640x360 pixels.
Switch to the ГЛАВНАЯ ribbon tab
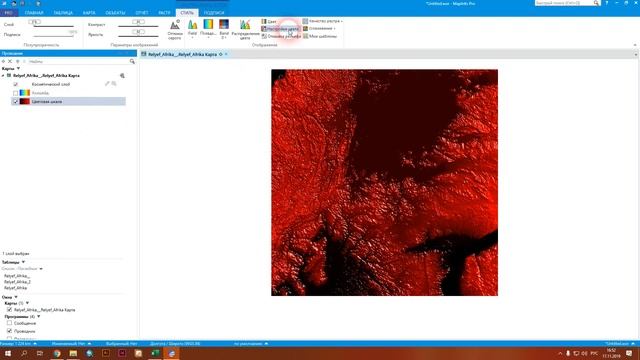(x=34, y=13)
